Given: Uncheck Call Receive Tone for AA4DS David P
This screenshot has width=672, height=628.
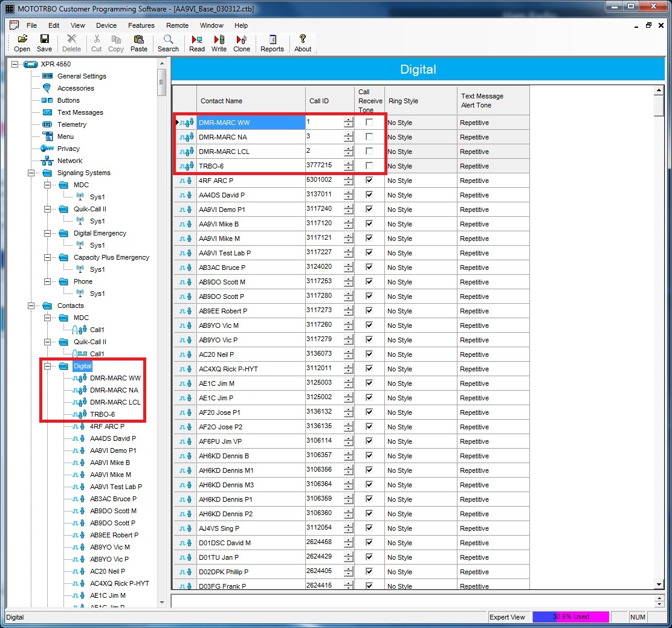Looking at the screenshot, I should (369, 194).
